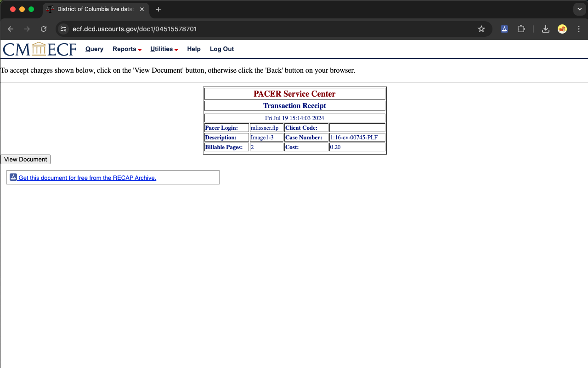Click the Transaction Receipt heading

(294, 106)
